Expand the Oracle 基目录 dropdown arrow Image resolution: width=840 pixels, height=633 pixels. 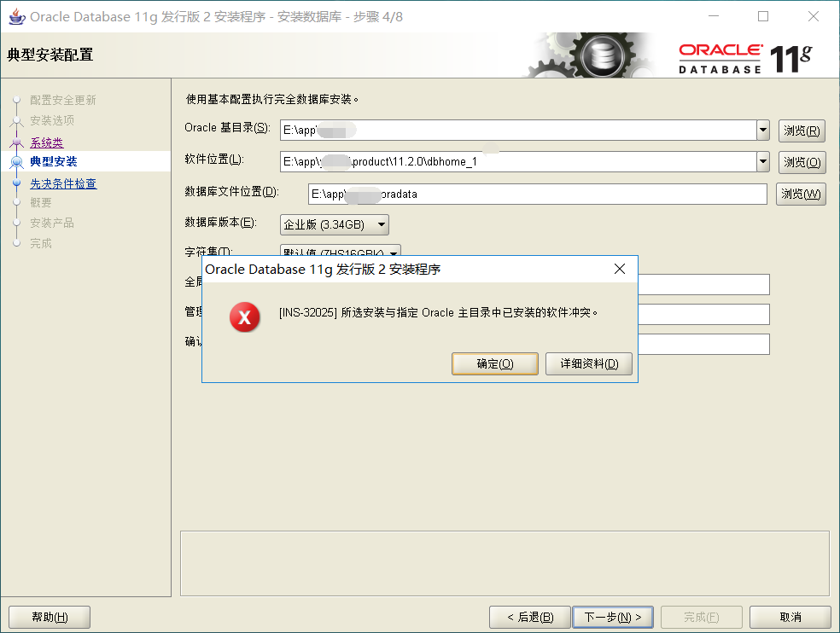pos(763,131)
